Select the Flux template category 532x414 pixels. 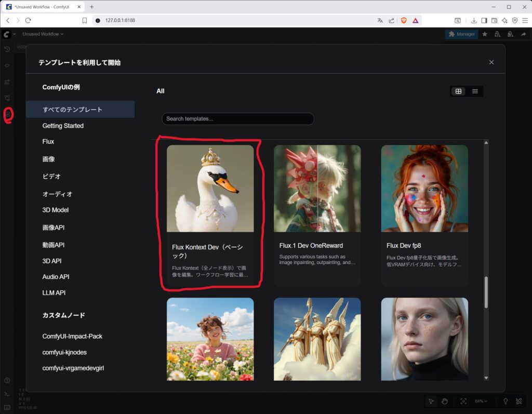48,141
